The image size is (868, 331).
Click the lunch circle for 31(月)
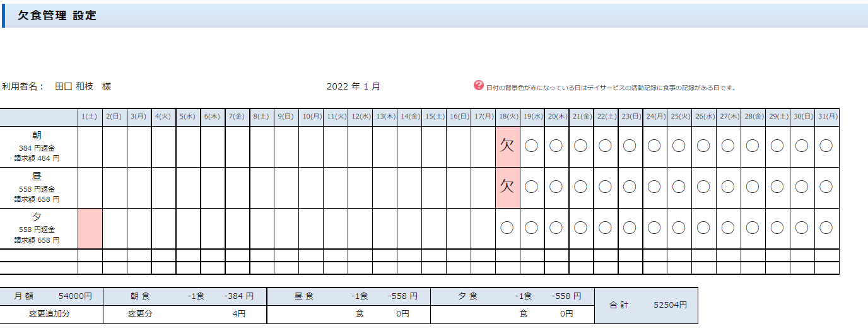pyautogui.click(x=826, y=187)
